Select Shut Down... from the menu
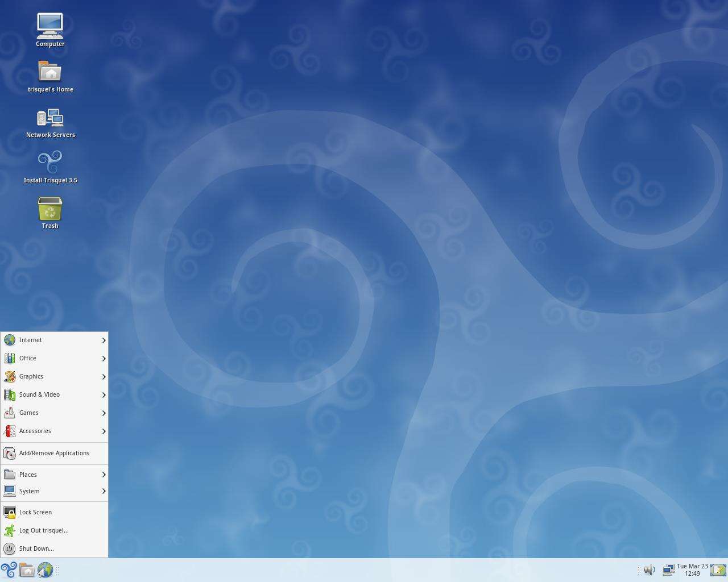 [54, 548]
